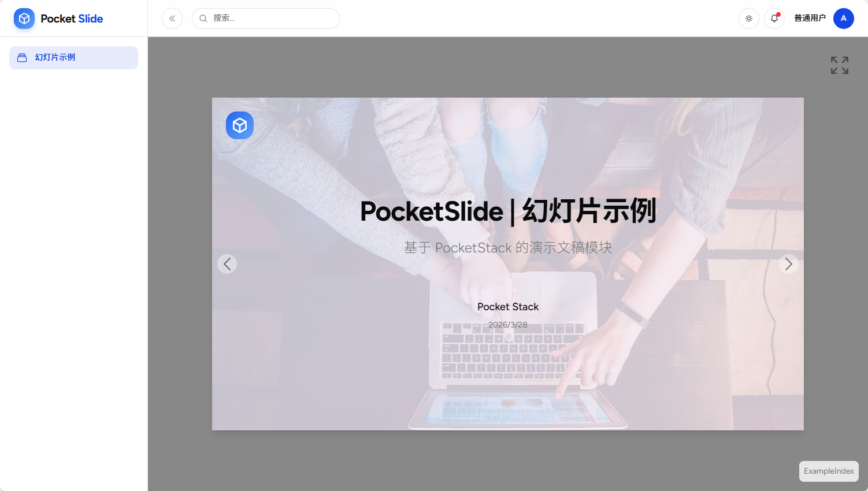This screenshot has height=491, width=868.
Task: Click the slide subtitle 基于 PocketStack 的演示文稿模块
Action: 508,247
